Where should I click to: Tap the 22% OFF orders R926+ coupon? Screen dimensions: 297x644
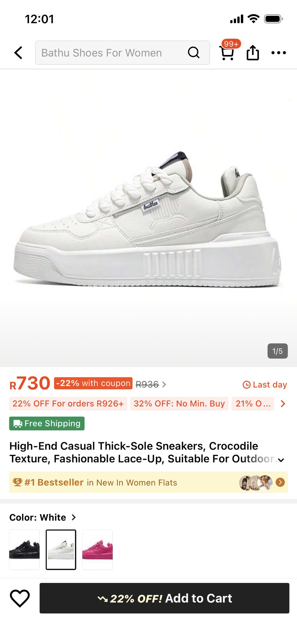[x=68, y=403]
